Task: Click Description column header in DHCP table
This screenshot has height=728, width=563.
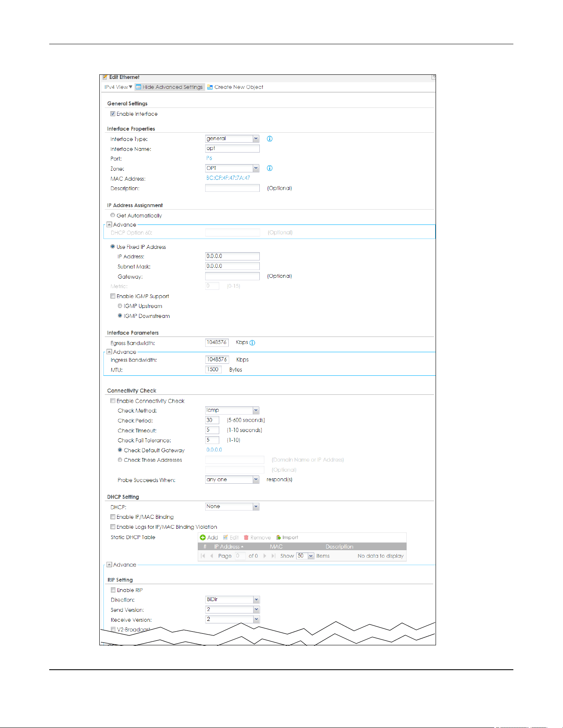Action: (340, 547)
